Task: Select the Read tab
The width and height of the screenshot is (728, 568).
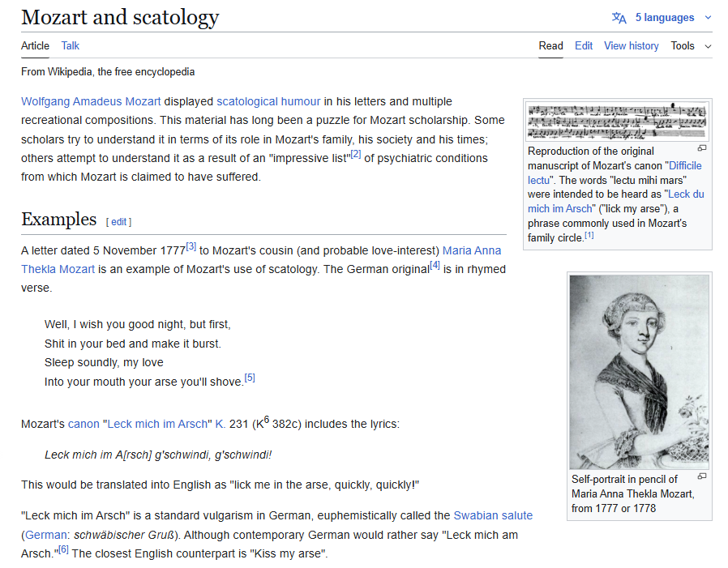Action: [x=550, y=46]
